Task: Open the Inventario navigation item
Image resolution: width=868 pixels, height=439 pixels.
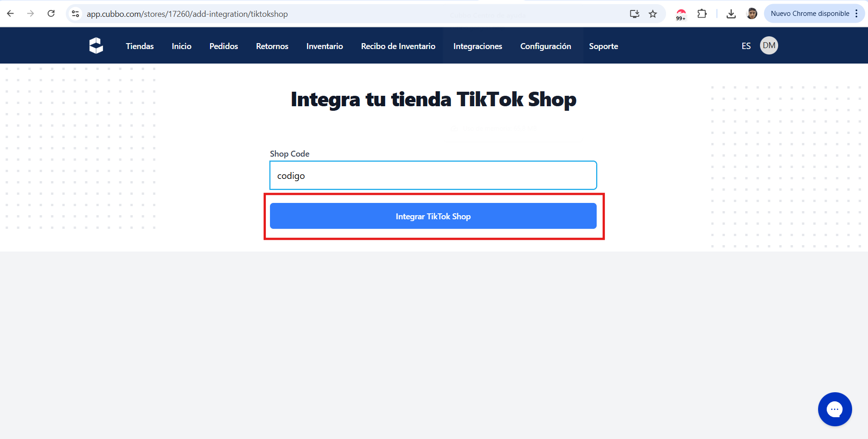Action: (324, 46)
